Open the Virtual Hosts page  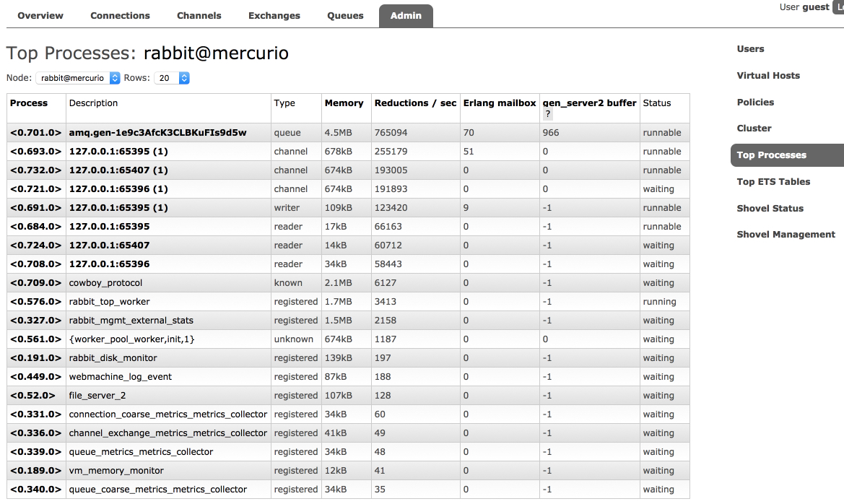click(768, 75)
